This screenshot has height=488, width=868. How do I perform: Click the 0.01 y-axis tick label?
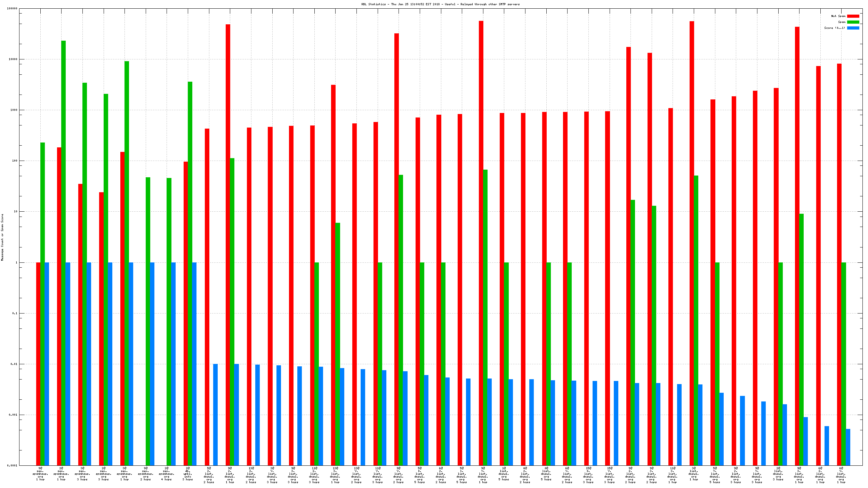[x=14, y=364]
